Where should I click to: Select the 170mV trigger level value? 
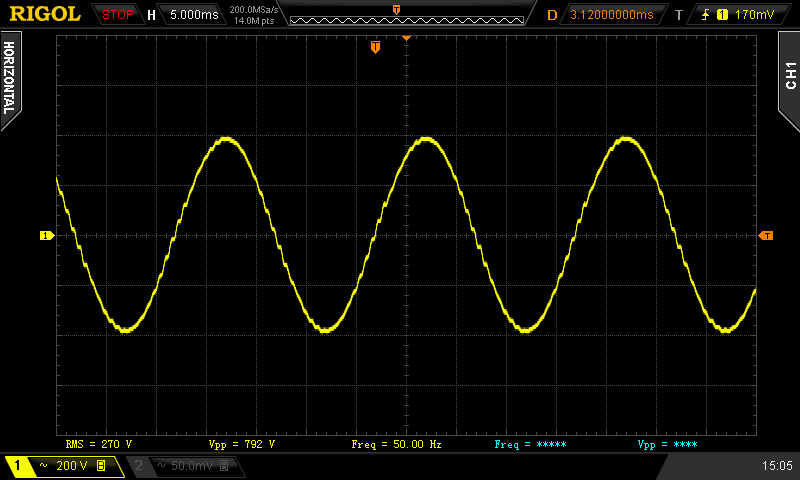click(754, 15)
